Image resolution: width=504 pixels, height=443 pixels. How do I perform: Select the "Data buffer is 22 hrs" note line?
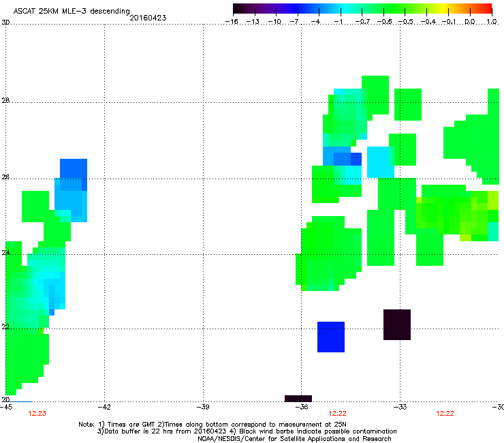[x=247, y=431]
